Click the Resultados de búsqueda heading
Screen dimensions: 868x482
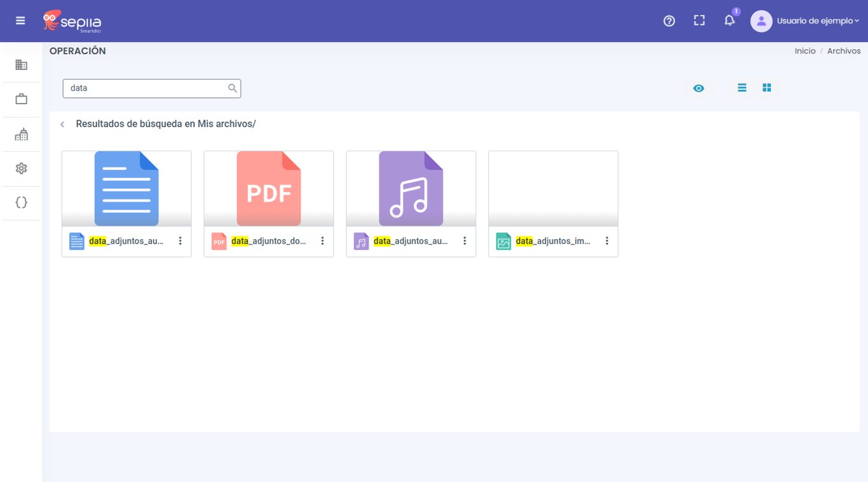pyautogui.click(x=166, y=124)
